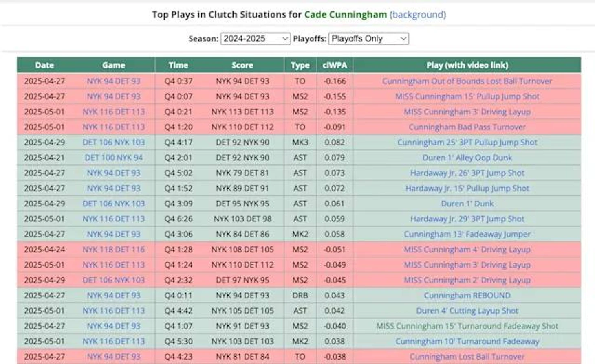This screenshot has width=595, height=364.
Task: Select the score NYK 103 DET 103
Action: (x=242, y=341)
